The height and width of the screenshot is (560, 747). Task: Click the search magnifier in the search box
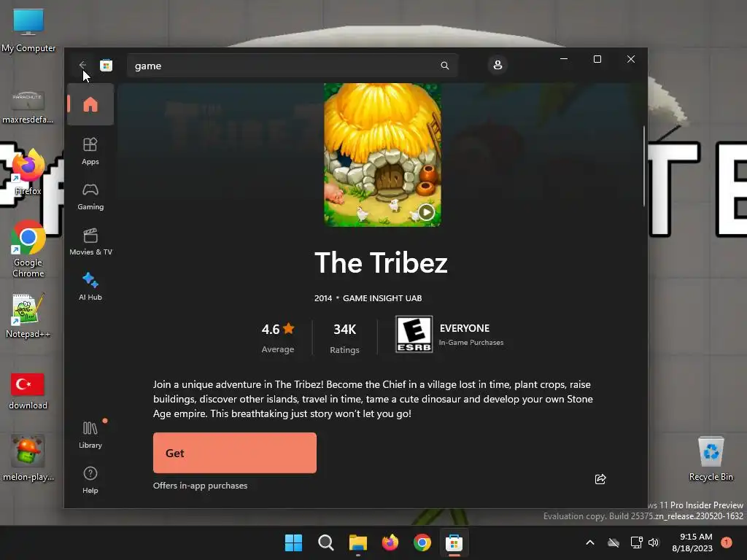444,65
